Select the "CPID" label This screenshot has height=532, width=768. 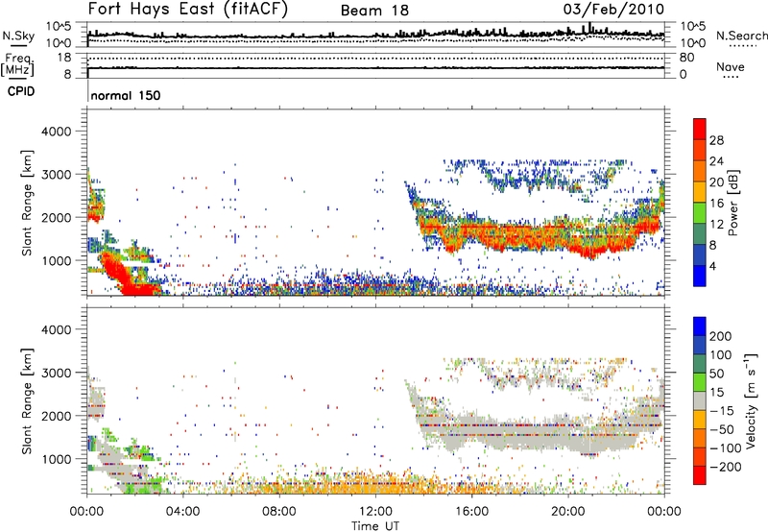(x=21, y=91)
